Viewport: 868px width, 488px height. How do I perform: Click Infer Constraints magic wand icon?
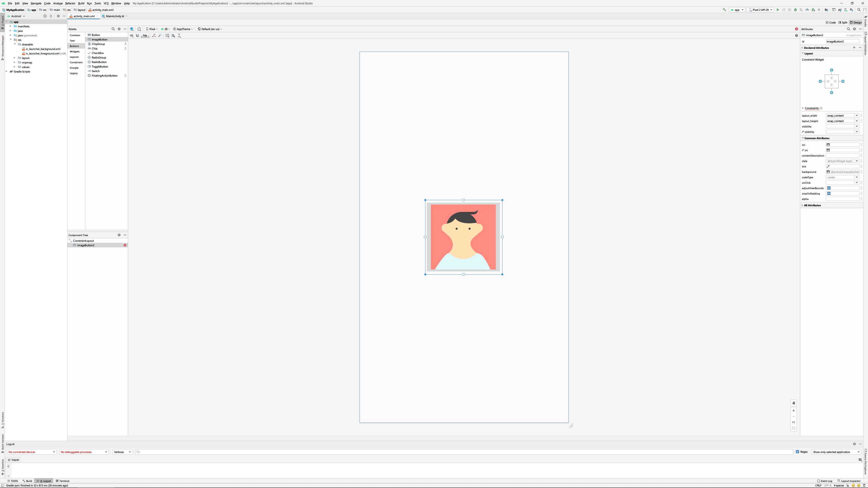(160, 35)
